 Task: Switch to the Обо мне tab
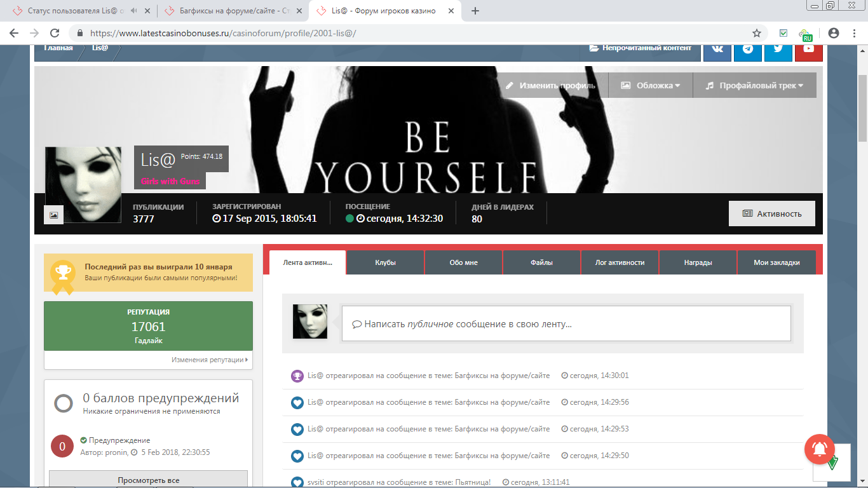pyautogui.click(x=463, y=262)
